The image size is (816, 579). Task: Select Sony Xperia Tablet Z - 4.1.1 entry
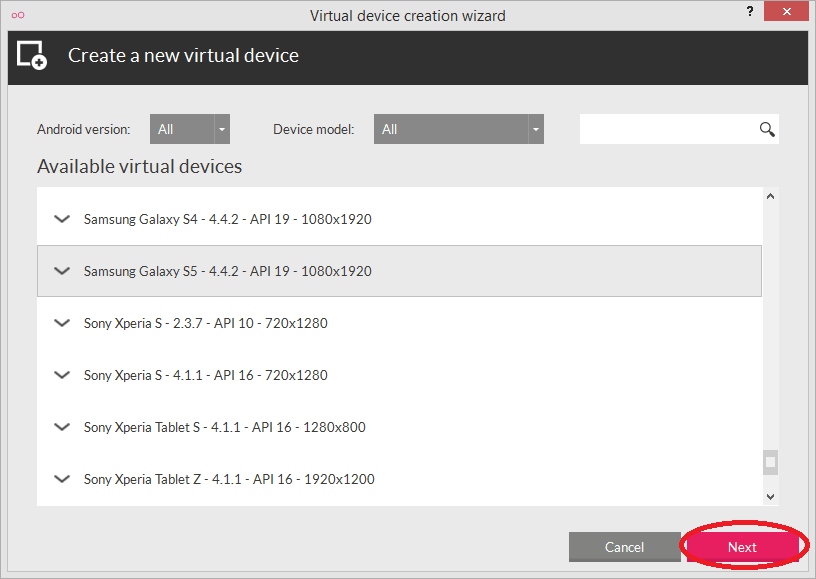[399, 479]
